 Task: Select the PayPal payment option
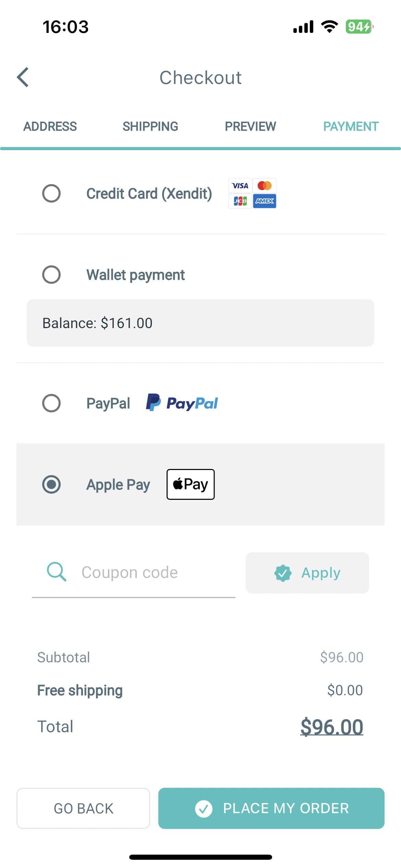[x=51, y=403]
